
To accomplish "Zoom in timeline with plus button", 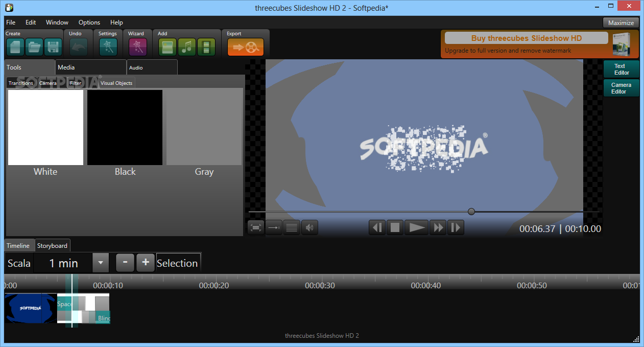I will coord(146,263).
